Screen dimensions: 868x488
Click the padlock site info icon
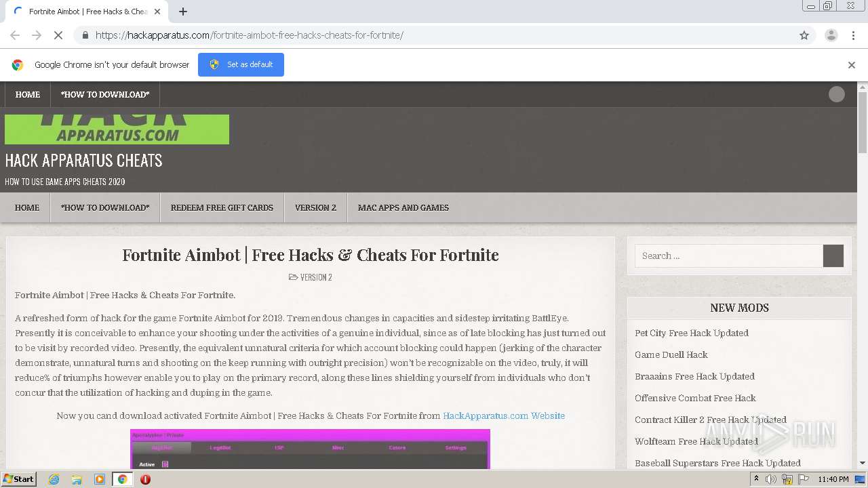pyautogui.click(x=85, y=35)
